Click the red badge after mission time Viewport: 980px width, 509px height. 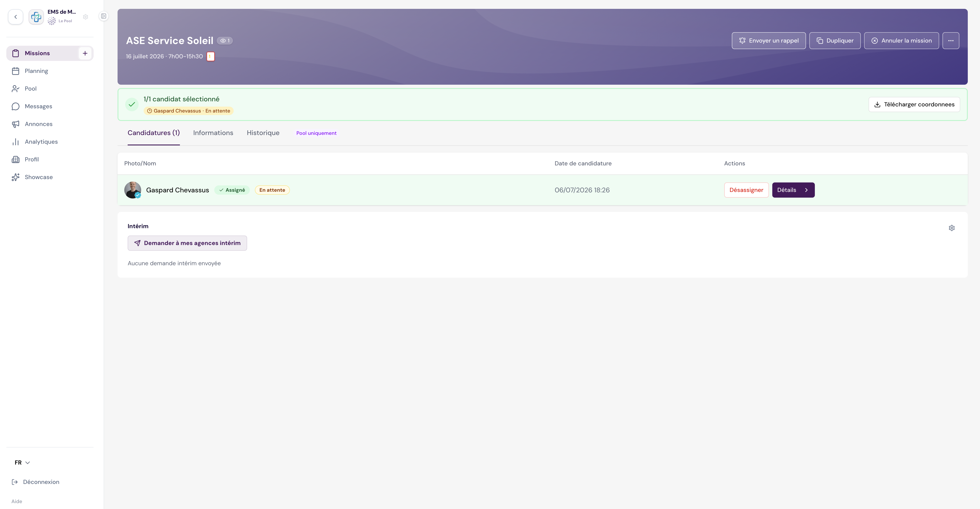click(210, 56)
